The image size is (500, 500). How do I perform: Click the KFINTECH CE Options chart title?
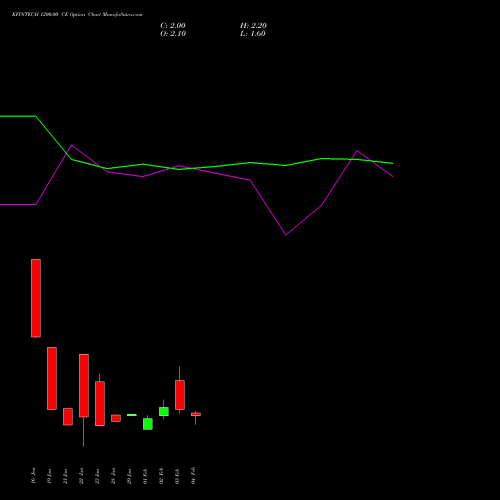(77, 15)
